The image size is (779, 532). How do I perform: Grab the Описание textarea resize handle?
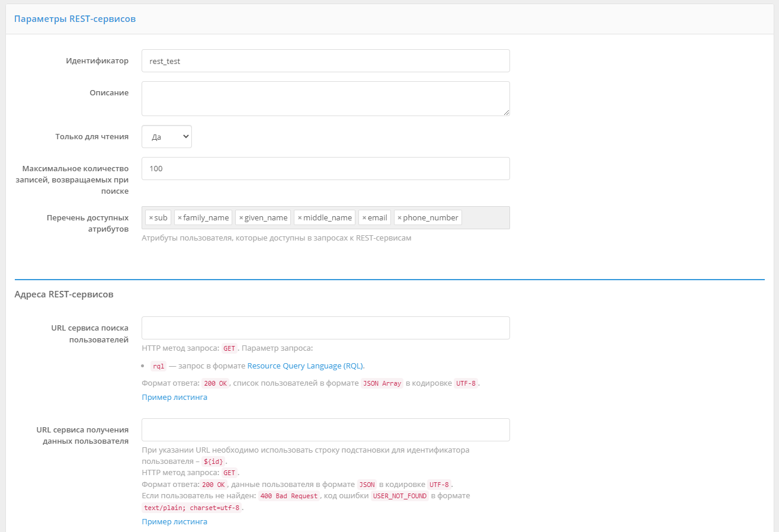click(506, 113)
